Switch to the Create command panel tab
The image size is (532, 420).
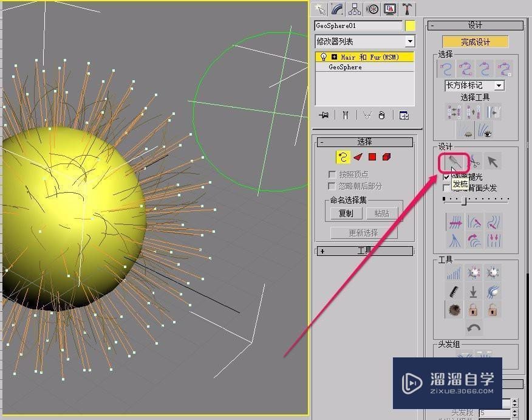pyautogui.click(x=320, y=9)
